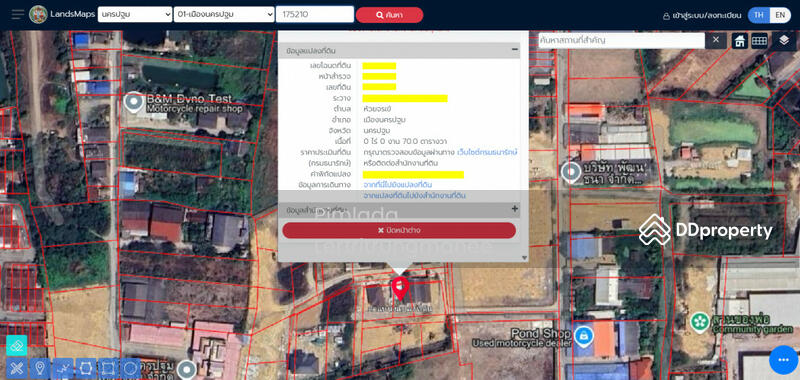
Task: Collapse the ข้อมูลแปลงที่ดิน section
Action: tap(515, 49)
